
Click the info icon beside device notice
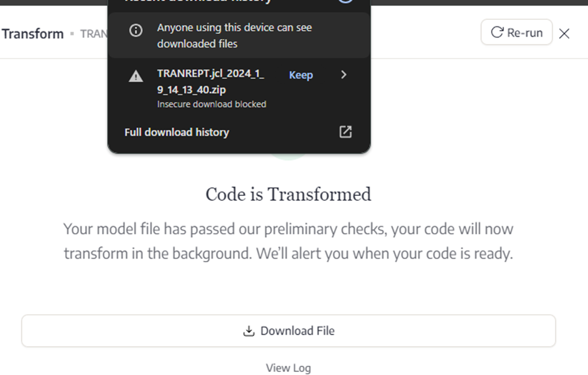point(136,30)
